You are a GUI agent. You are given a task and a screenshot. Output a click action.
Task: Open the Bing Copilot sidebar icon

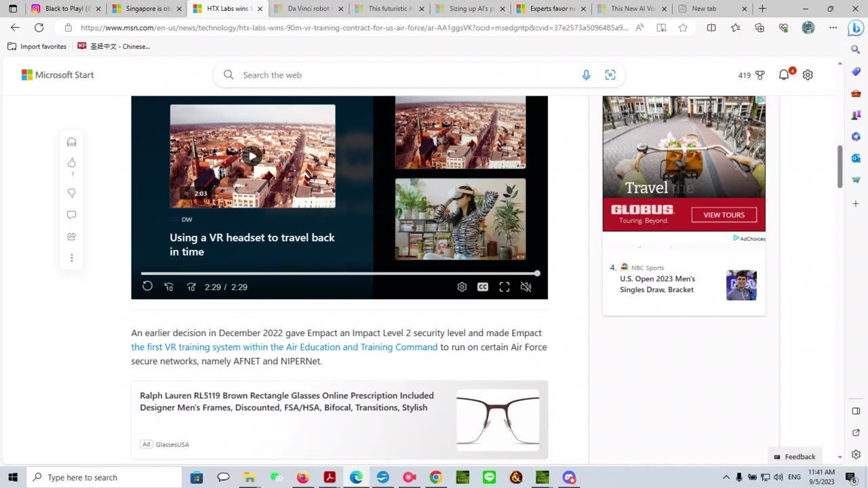856,28
